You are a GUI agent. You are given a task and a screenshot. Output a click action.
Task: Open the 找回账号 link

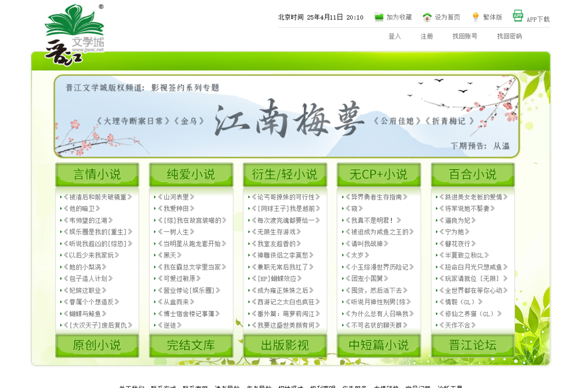465,36
